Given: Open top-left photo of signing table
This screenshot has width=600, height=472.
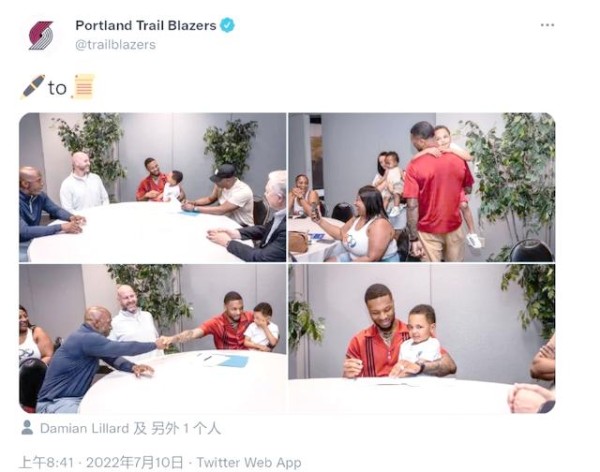Looking at the screenshot, I should click(153, 187).
